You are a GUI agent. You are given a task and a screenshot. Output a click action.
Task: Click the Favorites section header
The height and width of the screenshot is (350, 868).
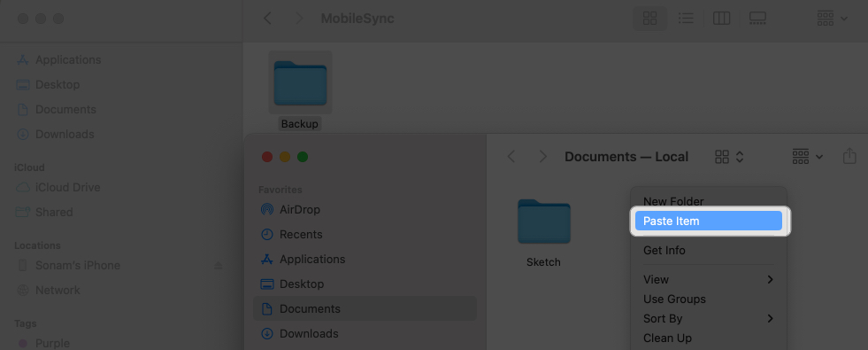point(280,190)
